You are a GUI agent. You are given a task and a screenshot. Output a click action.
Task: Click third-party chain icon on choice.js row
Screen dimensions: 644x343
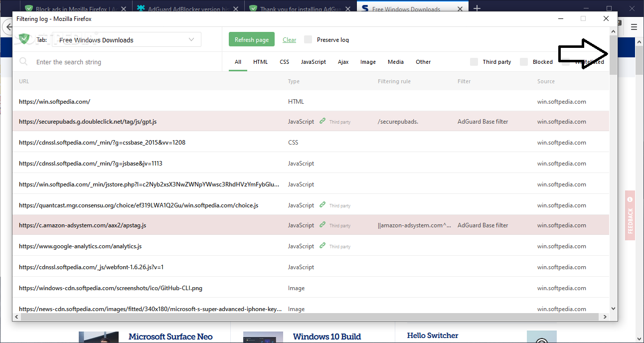pyautogui.click(x=322, y=205)
